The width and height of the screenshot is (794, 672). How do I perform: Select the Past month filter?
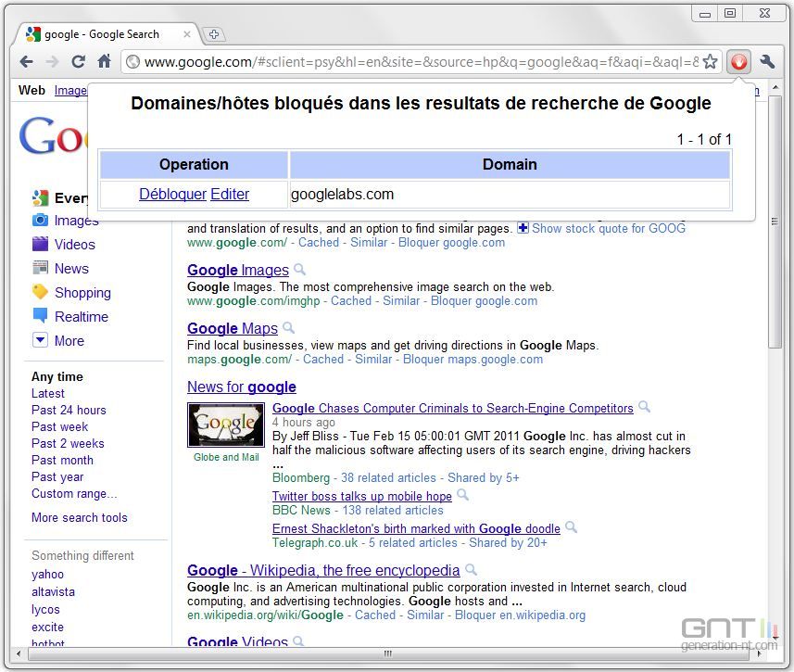coord(62,460)
